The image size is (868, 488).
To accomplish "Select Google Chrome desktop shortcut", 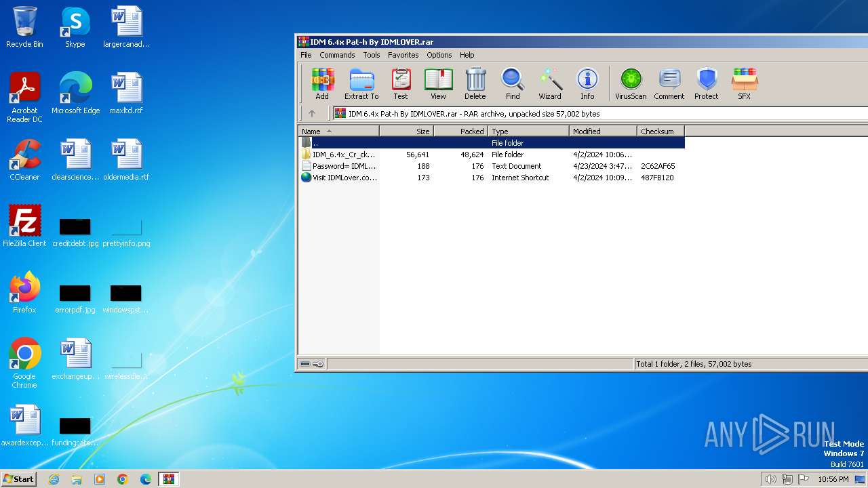I will [24, 363].
